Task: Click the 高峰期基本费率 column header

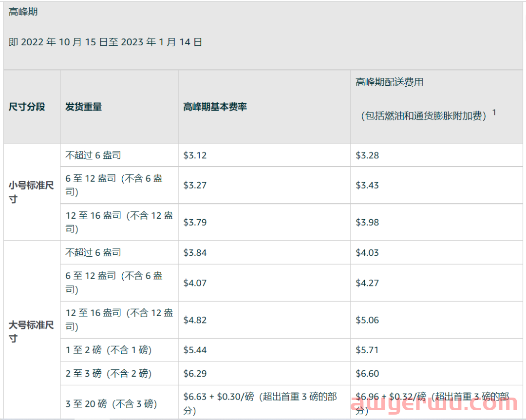Action: point(215,107)
